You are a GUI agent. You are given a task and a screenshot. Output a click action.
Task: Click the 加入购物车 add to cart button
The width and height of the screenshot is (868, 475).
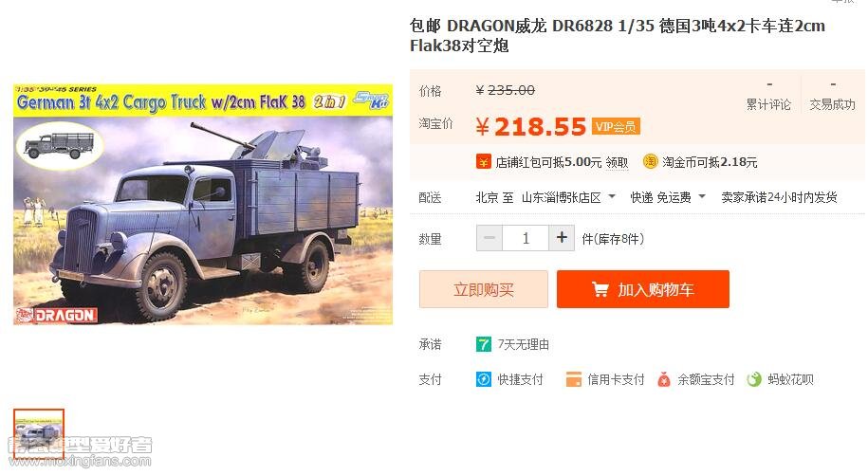[x=642, y=289]
